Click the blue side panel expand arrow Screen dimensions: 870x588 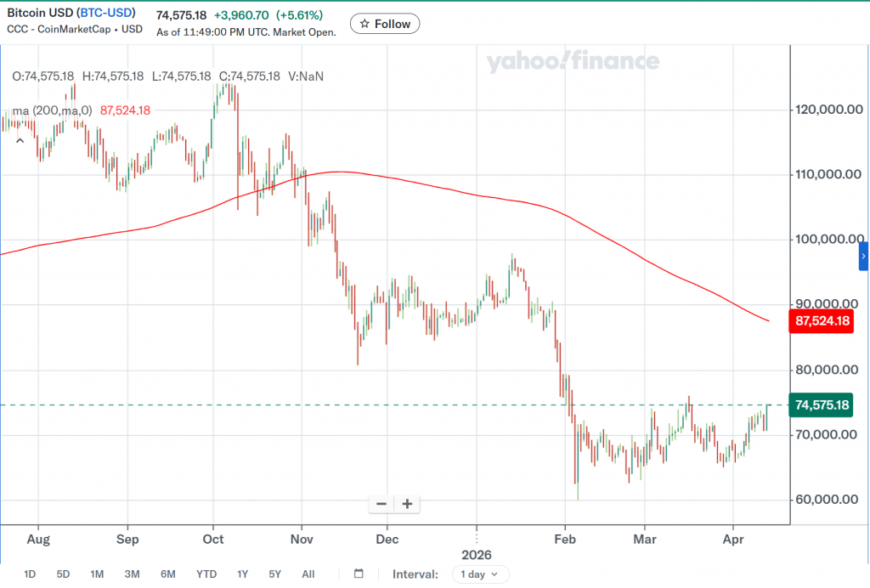click(864, 256)
